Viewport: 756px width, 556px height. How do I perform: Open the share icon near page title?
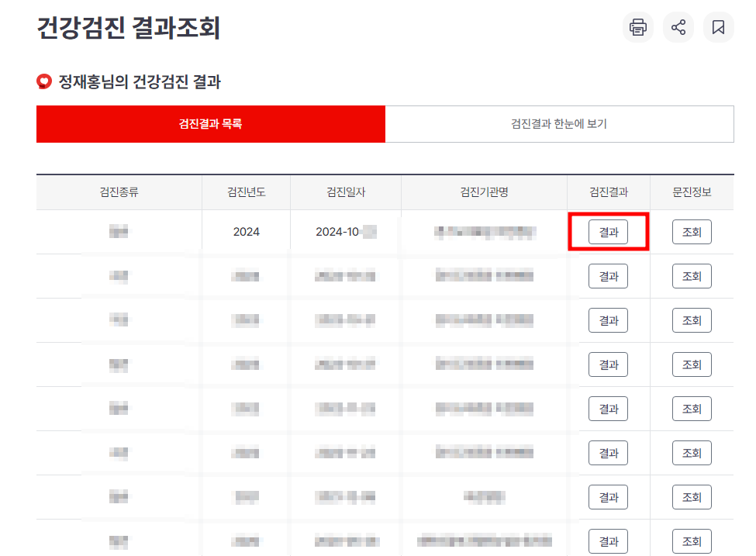pyautogui.click(x=678, y=27)
